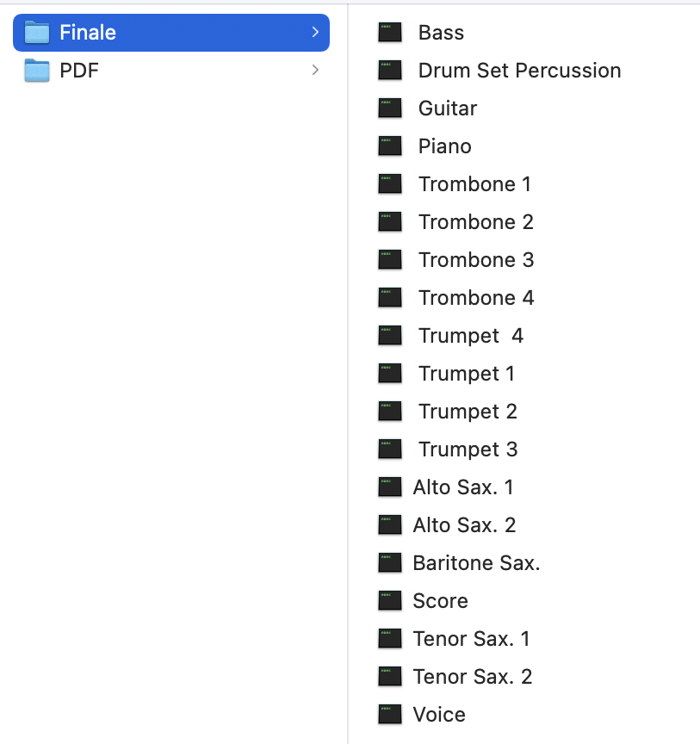Click the Alto Sax. 2 file icon
The width and height of the screenshot is (700, 744).
390,525
